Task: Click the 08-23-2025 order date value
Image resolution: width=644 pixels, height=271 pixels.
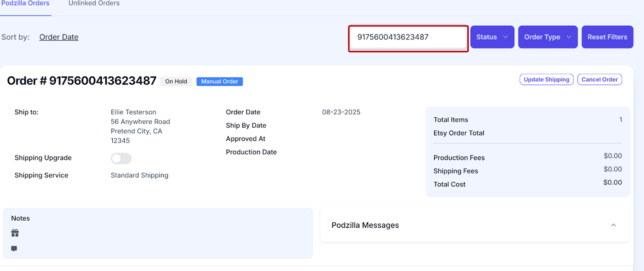Action: [x=341, y=112]
